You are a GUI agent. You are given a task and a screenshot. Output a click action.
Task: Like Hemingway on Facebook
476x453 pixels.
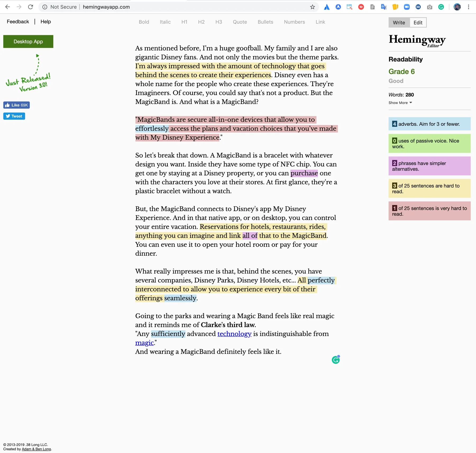tap(16, 105)
